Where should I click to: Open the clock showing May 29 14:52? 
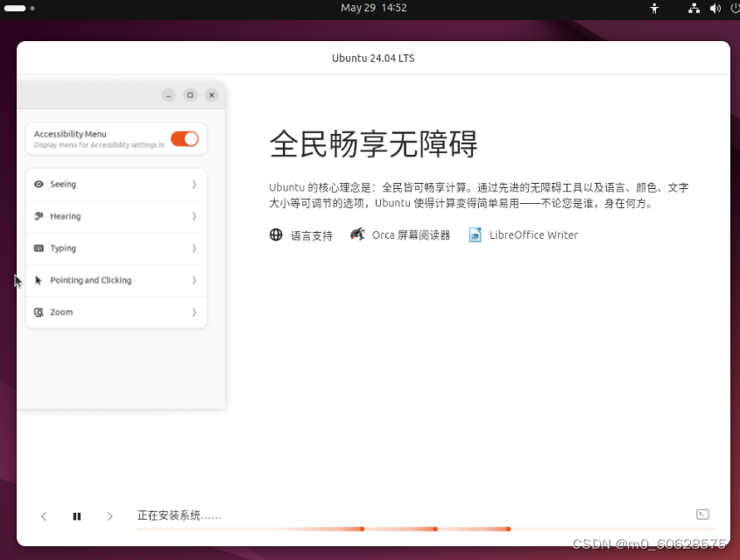tap(374, 8)
